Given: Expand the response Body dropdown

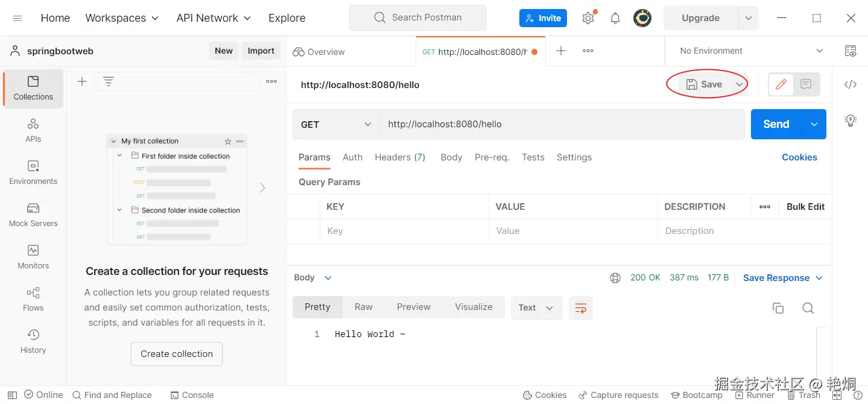Looking at the screenshot, I should point(313,278).
